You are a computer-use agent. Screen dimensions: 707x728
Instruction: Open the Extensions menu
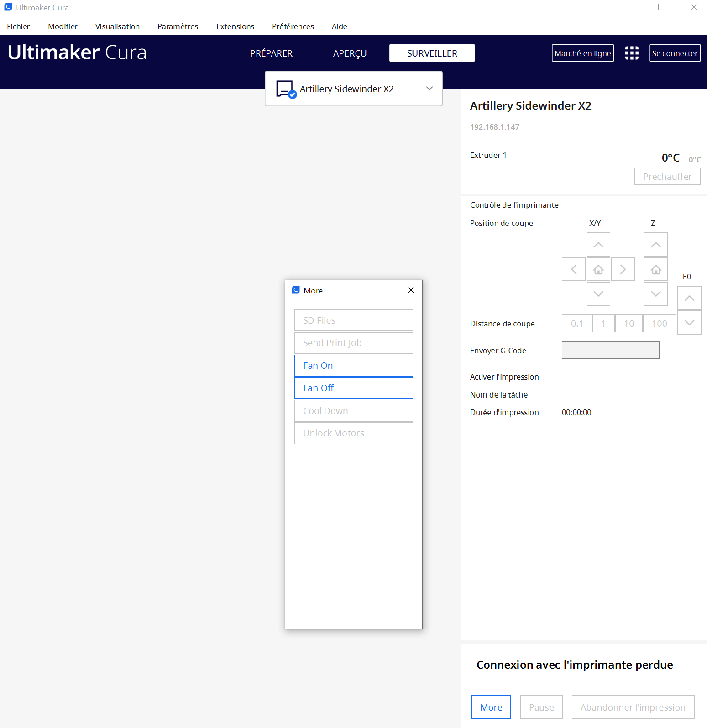click(x=235, y=26)
